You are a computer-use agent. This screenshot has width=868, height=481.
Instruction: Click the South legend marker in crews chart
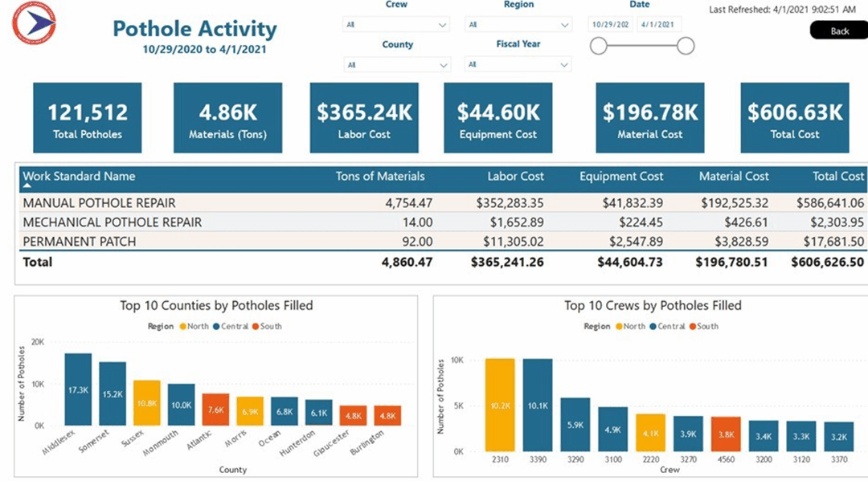(691, 327)
